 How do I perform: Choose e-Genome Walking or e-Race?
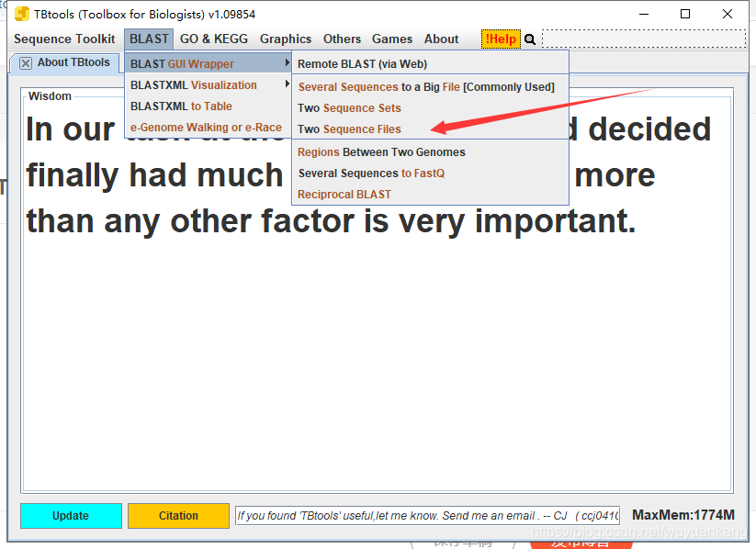pyautogui.click(x=208, y=128)
